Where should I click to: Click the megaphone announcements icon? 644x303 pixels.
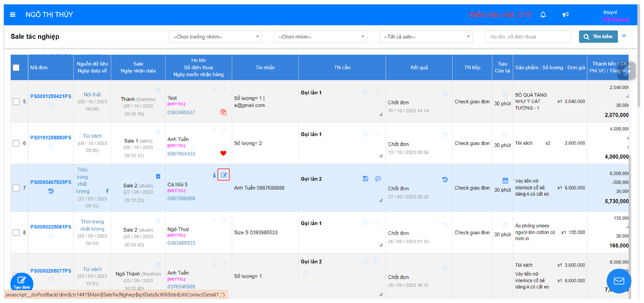pos(566,15)
